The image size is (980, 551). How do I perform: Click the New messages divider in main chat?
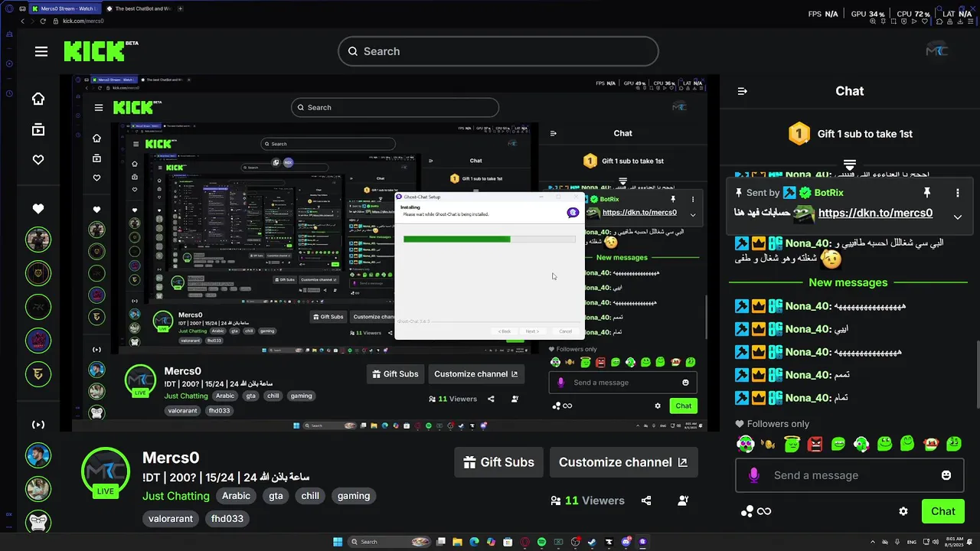pos(848,282)
